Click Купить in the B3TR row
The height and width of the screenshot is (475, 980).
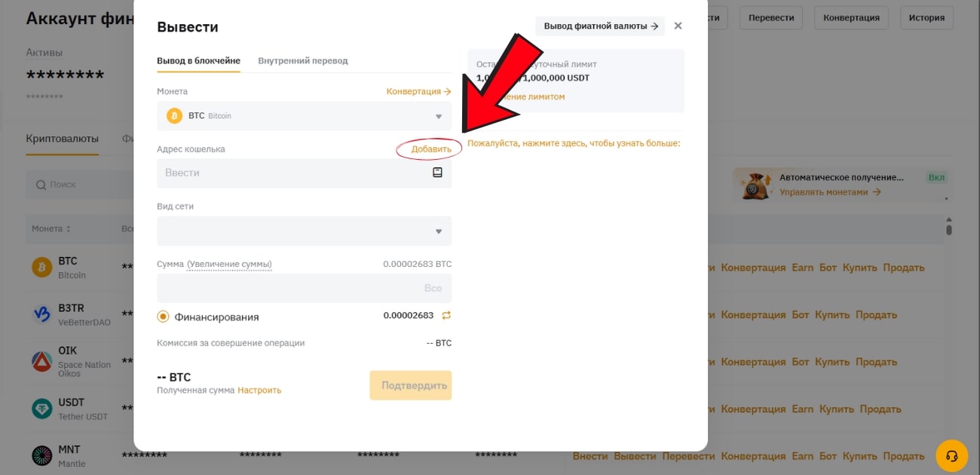pyautogui.click(x=832, y=314)
